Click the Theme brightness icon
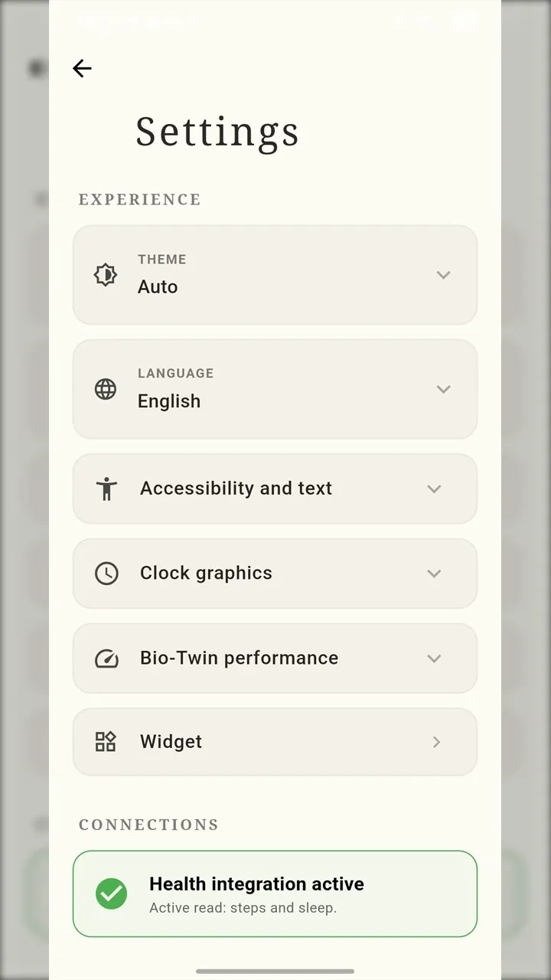The image size is (551, 980). 106,275
